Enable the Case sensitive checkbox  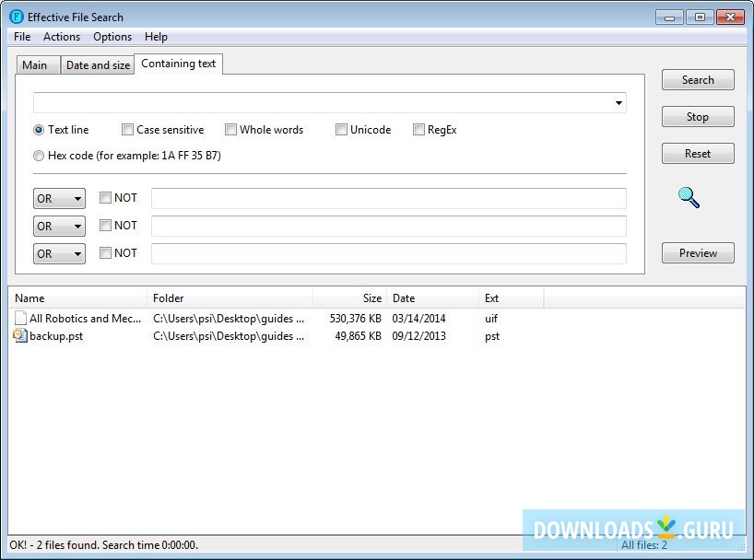127,129
